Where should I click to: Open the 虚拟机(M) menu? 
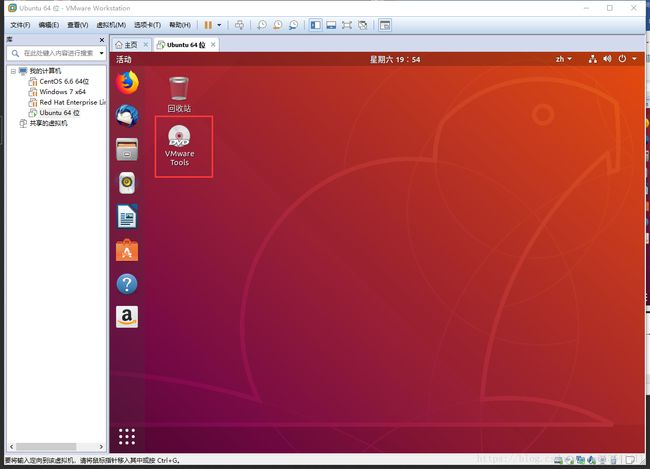point(111,25)
